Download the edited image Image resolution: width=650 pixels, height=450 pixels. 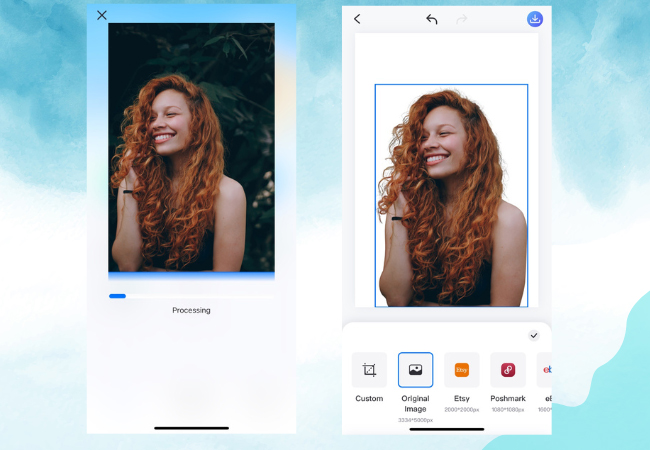click(x=535, y=19)
